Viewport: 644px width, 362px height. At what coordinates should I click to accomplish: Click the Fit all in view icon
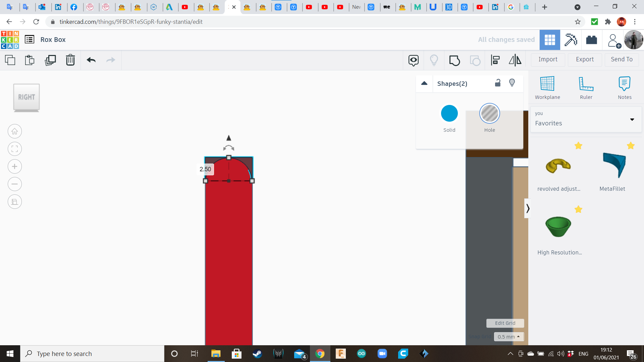point(15,149)
